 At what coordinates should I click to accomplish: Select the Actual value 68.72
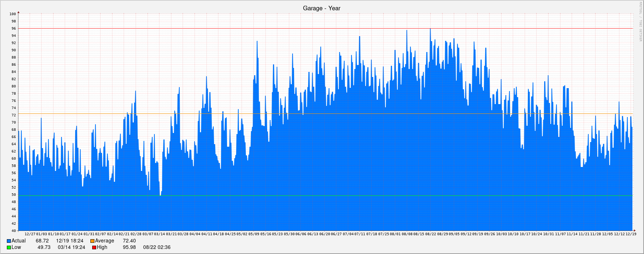click(42, 241)
